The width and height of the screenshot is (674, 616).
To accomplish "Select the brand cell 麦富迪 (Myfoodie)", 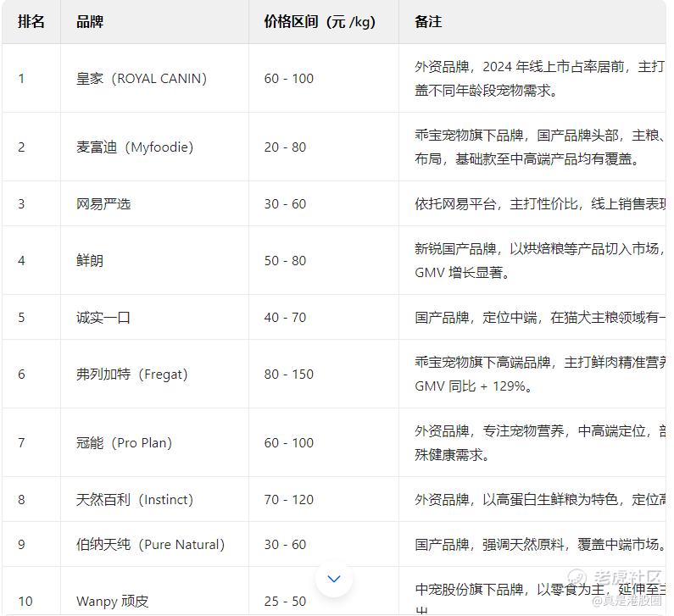I will tap(135, 147).
